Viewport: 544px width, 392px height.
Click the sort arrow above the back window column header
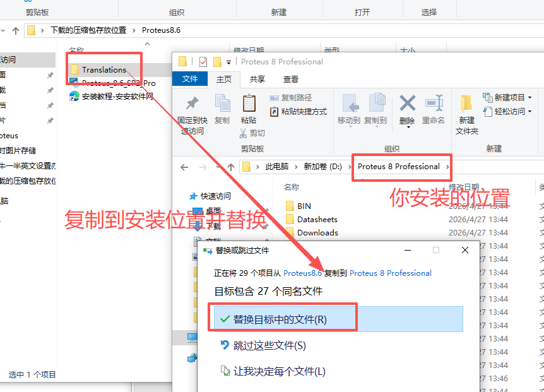tap(148, 44)
